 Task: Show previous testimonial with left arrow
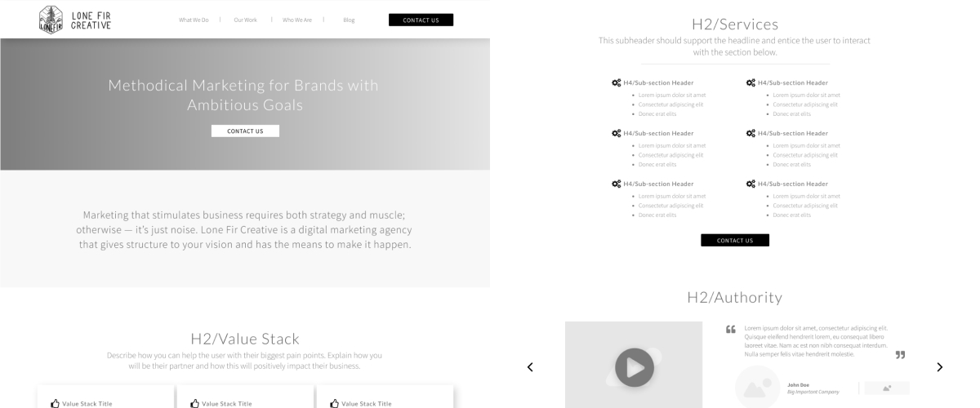click(x=530, y=367)
